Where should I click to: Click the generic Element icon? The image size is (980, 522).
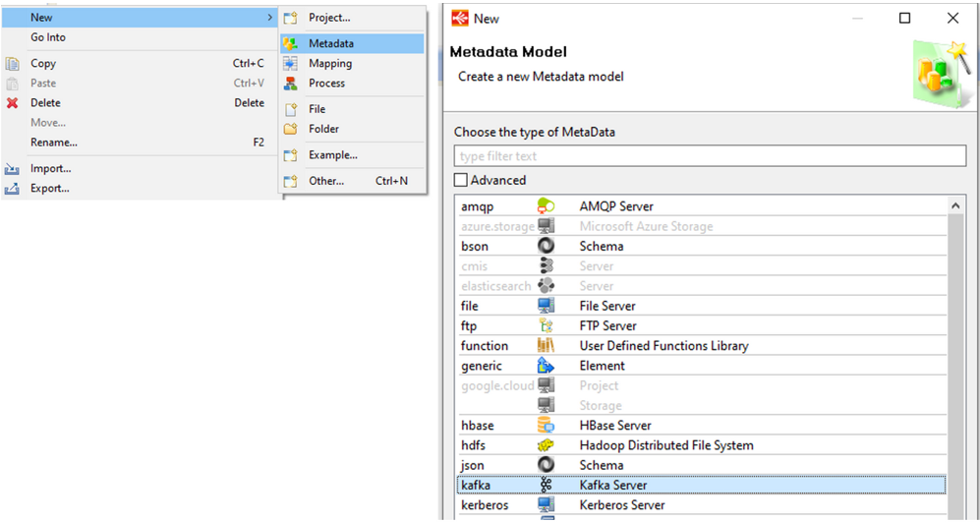546,366
